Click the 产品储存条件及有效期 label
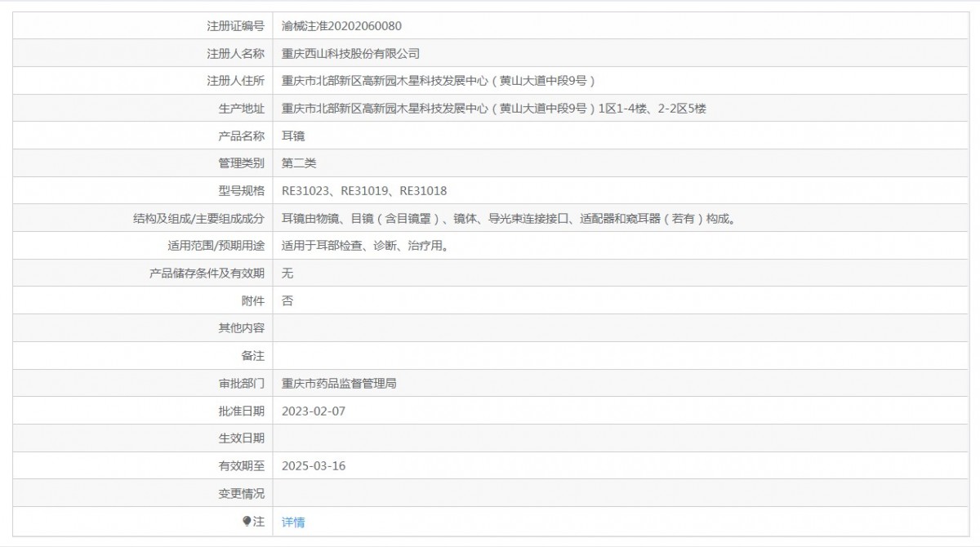Viewport: 980px width, 547px height. 207,273
